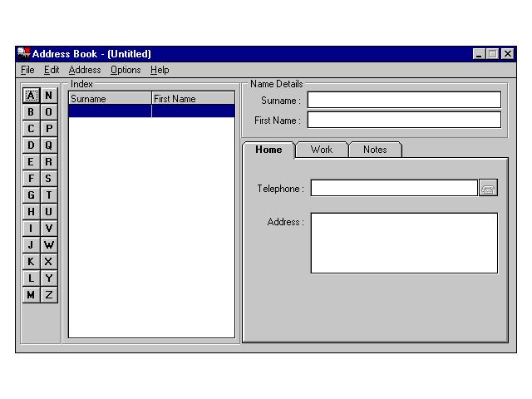Focus the First Name input field

pos(404,120)
